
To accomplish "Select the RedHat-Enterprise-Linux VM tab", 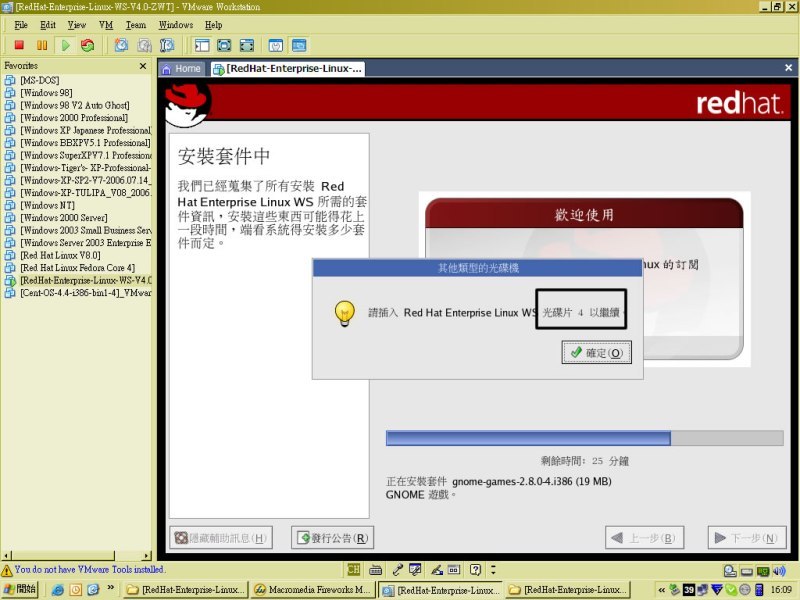I will (x=288, y=69).
